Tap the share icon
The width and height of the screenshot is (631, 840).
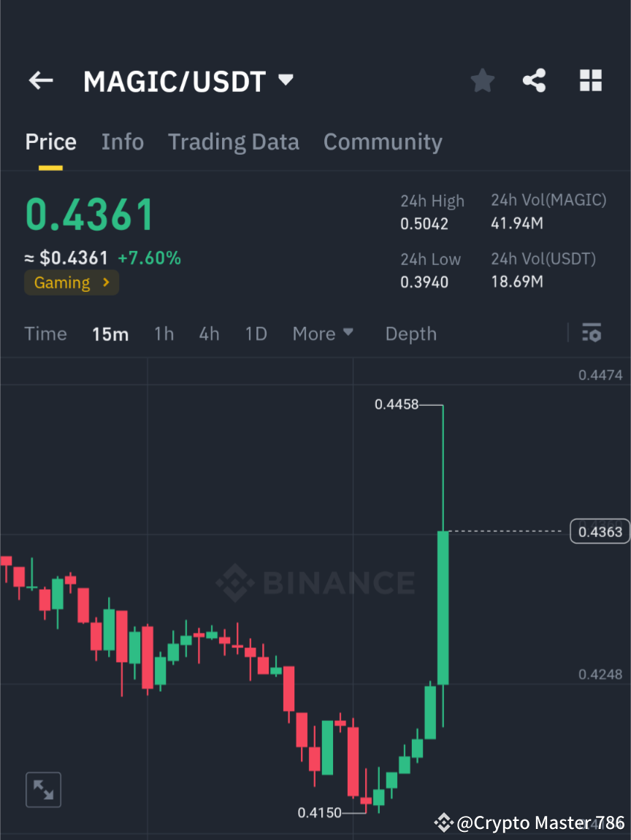[x=535, y=80]
